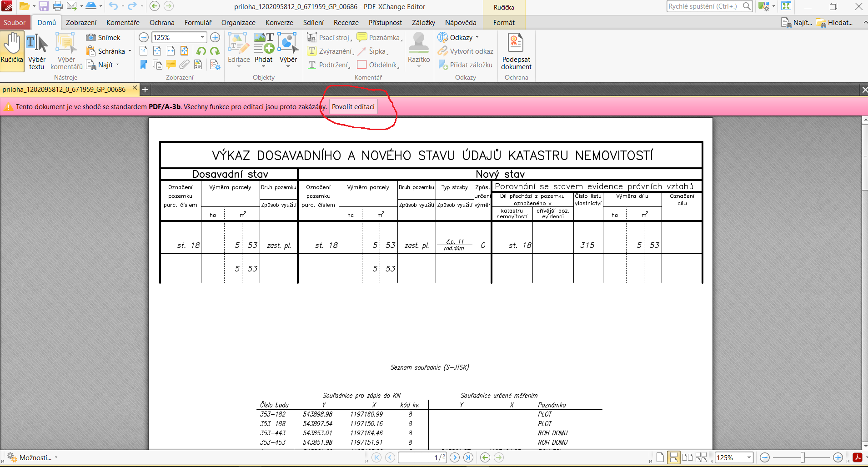Rotate the view counter-clockwise with the green arrow
868x467 pixels.
point(201,51)
